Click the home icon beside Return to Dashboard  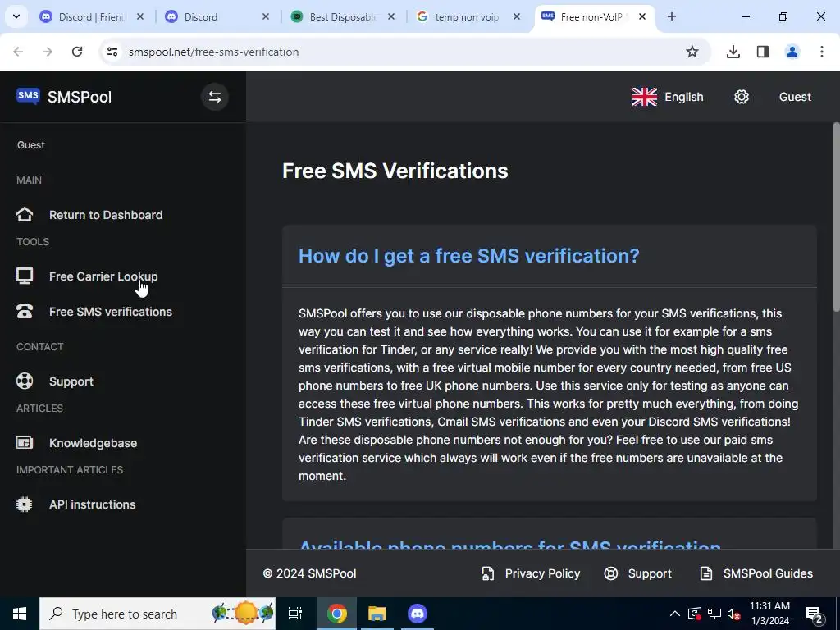[25, 215]
